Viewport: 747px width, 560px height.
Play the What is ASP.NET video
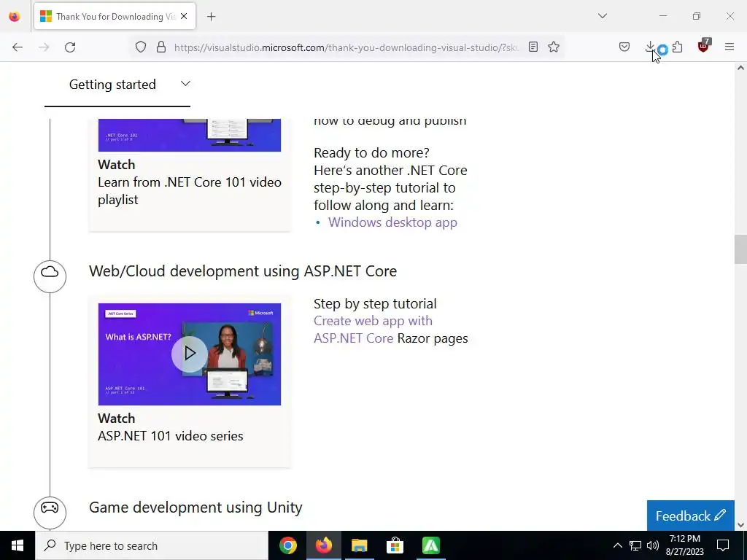[190, 354]
